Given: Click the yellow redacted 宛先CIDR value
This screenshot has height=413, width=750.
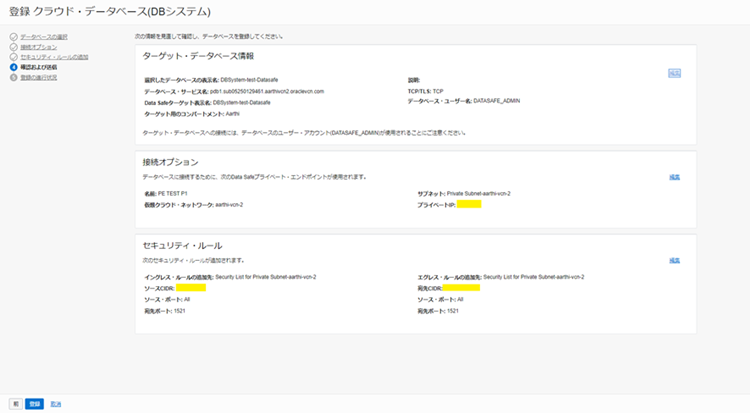Looking at the screenshot, I should click(462, 287).
